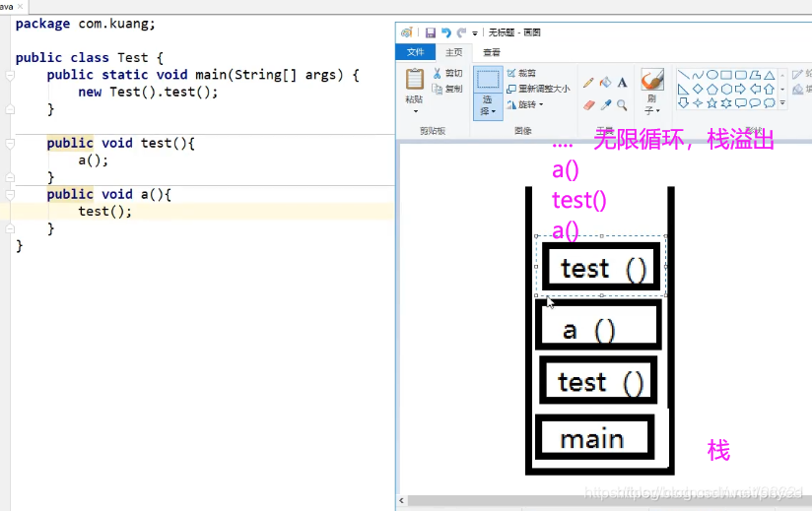
Task: Click the Redo arrow in Paint
Action: pos(461,32)
